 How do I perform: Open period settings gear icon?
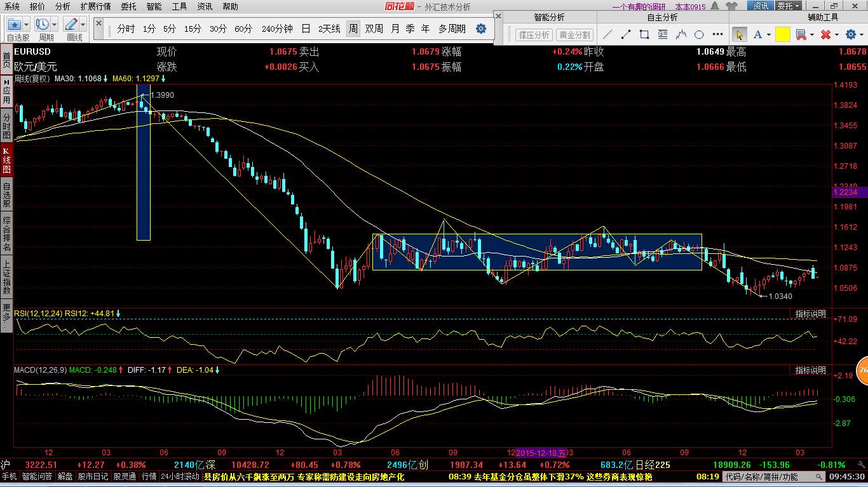point(481,29)
